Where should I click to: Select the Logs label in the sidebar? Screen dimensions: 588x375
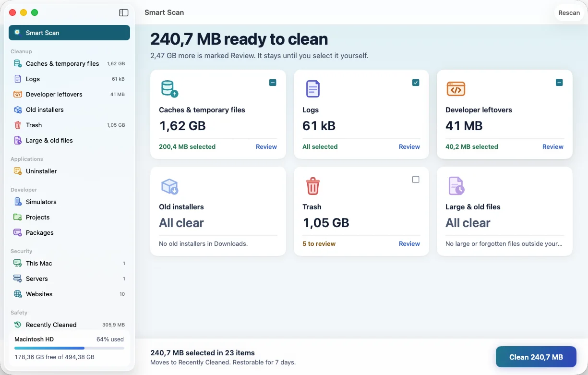33,79
